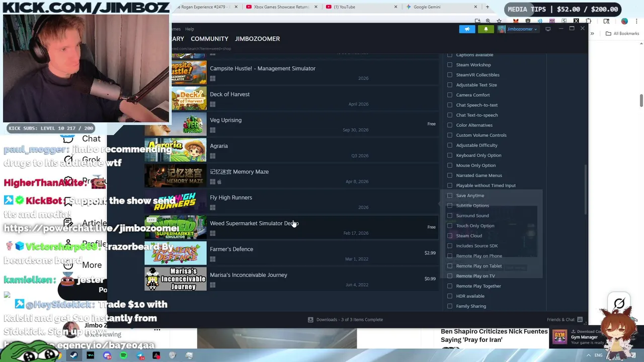Check the Adjustable Difficulty filter
644x362 pixels.
coord(450,145)
